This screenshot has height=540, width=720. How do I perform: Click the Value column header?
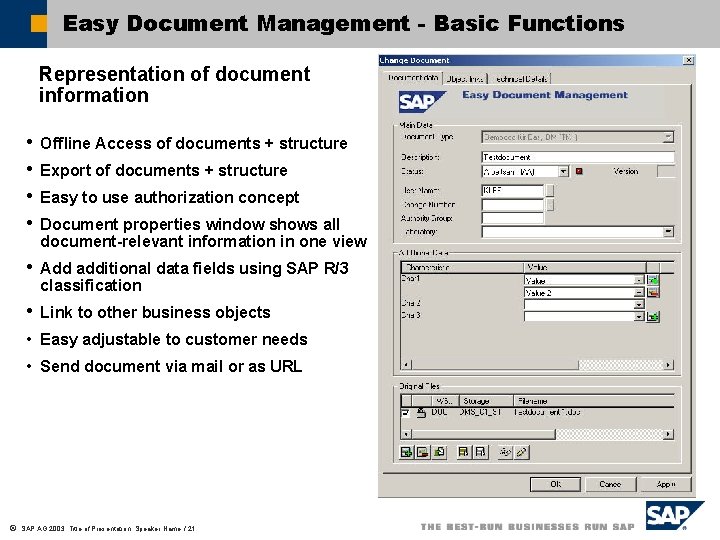point(585,267)
